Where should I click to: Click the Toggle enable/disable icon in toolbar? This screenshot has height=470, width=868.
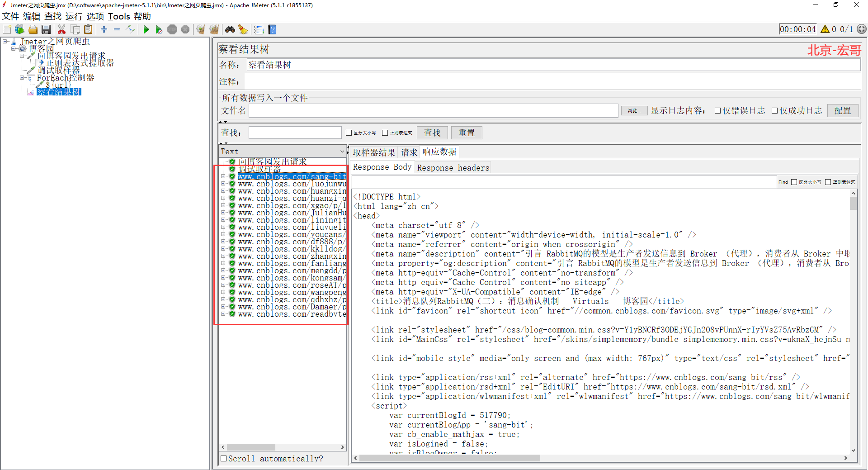click(130, 29)
